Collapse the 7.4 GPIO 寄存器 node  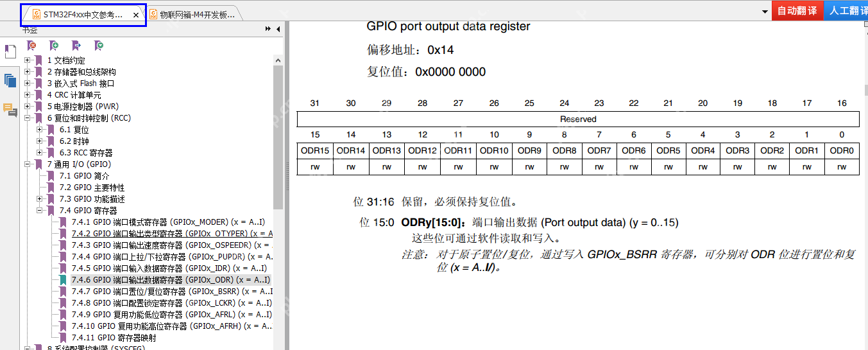click(40, 211)
